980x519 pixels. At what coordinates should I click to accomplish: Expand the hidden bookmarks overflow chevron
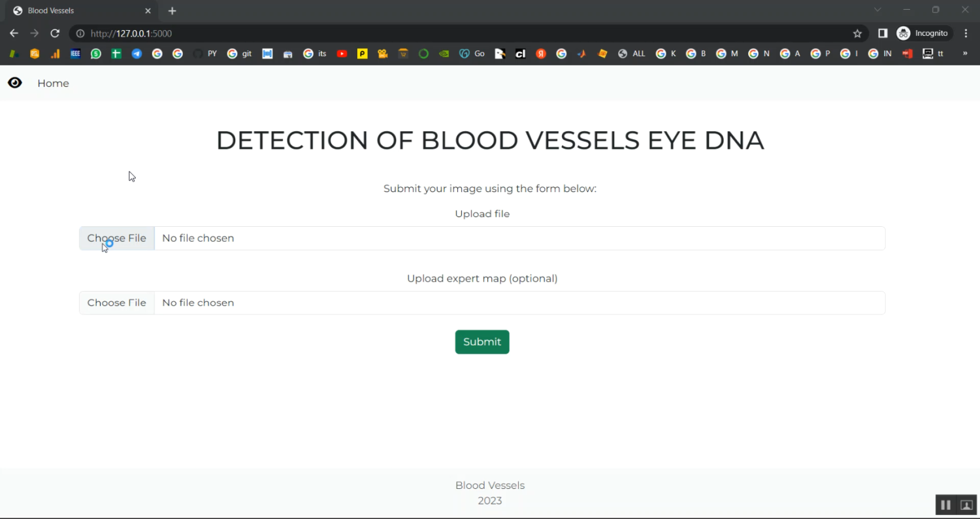pyautogui.click(x=965, y=54)
